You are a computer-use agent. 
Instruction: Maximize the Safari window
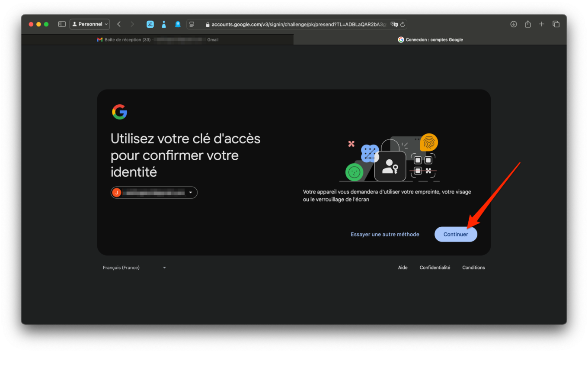47,24
